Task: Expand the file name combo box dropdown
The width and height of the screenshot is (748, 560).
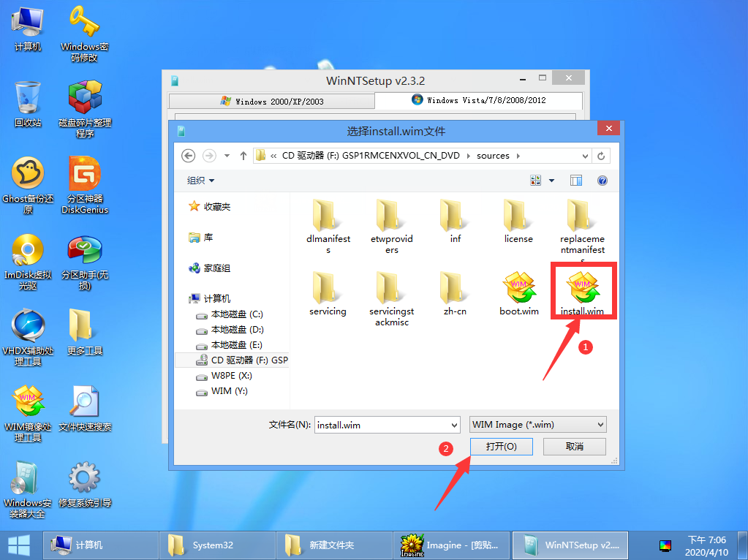Action: click(453, 425)
